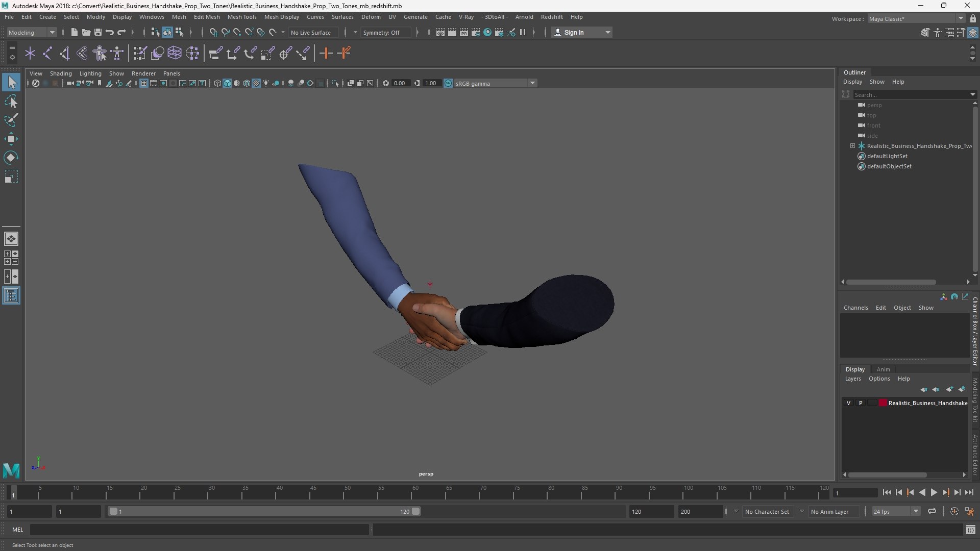Open the Modeling menu set dropdown
The width and height of the screenshot is (980, 551).
[32, 33]
